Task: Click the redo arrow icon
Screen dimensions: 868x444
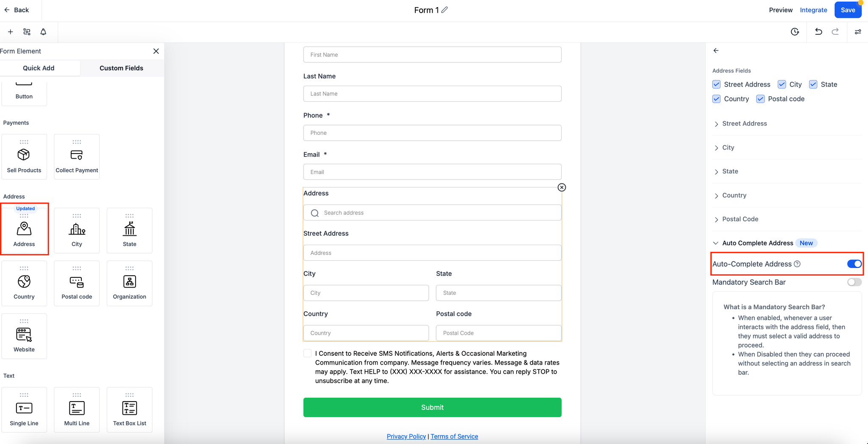Action: tap(835, 32)
